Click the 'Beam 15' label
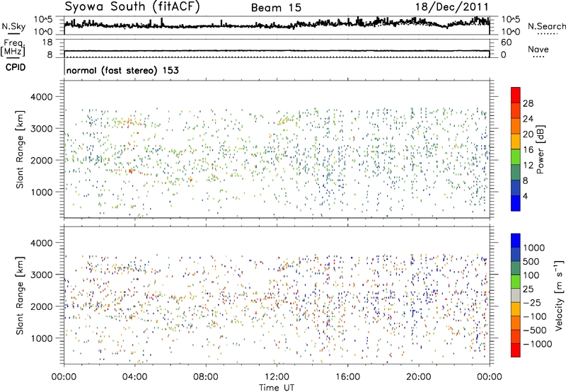566x392 pixels. tap(276, 8)
